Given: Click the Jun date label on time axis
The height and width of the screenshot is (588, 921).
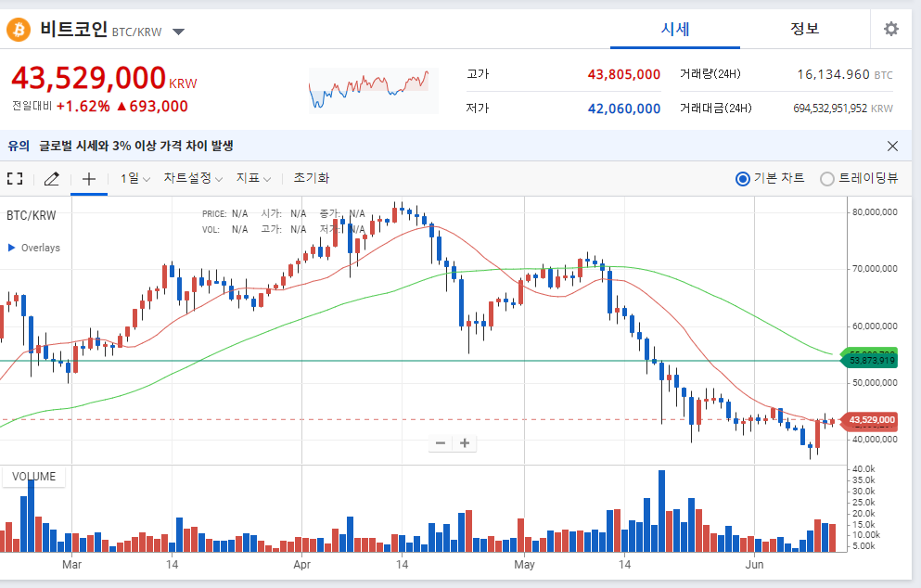Looking at the screenshot, I should pos(754,565).
